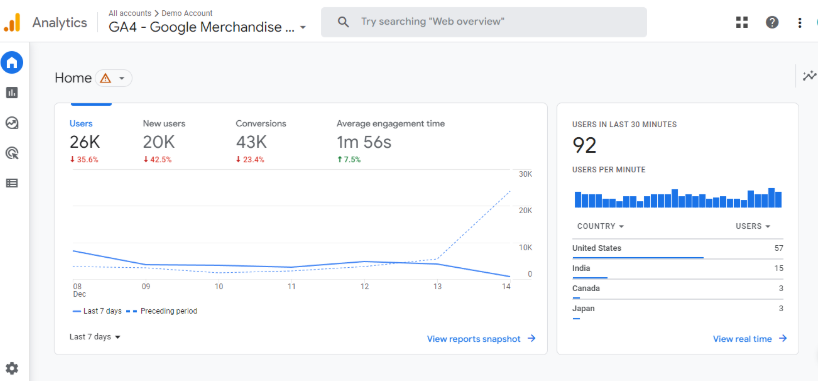Click the 7.5% increase indicator

pos(349,159)
